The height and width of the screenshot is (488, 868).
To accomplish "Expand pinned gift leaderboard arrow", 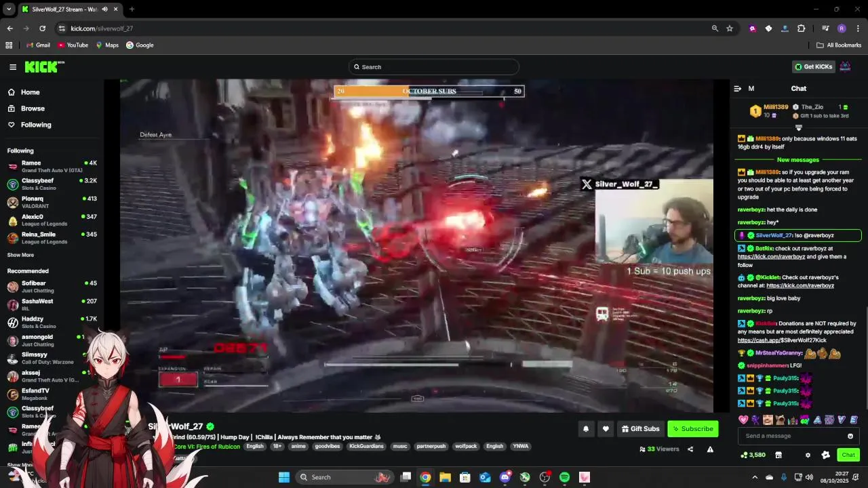I will pyautogui.click(x=798, y=128).
